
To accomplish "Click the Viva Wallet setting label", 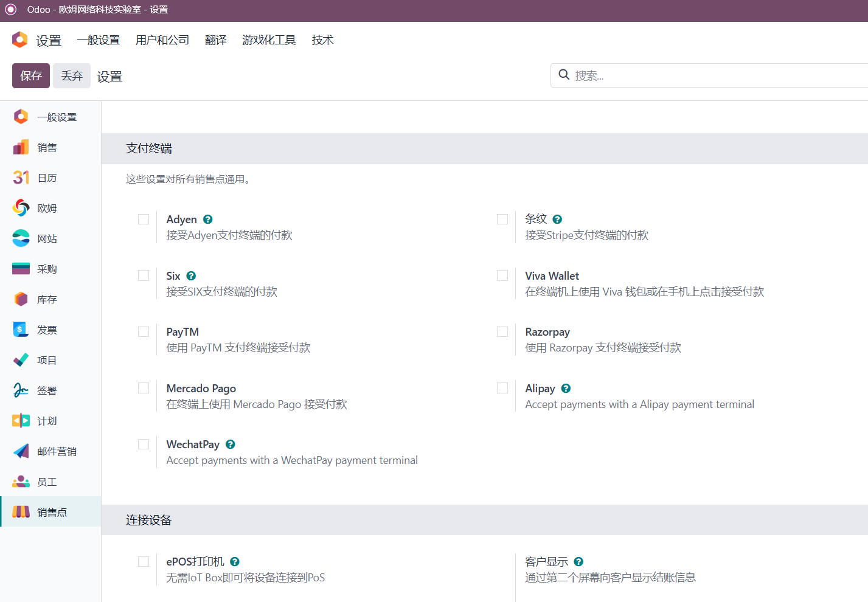I will coord(552,276).
